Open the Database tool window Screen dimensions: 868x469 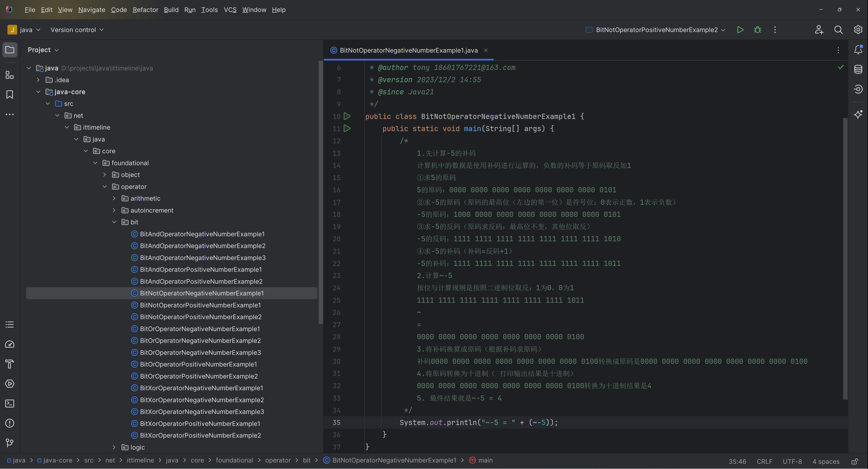pos(858,69)
